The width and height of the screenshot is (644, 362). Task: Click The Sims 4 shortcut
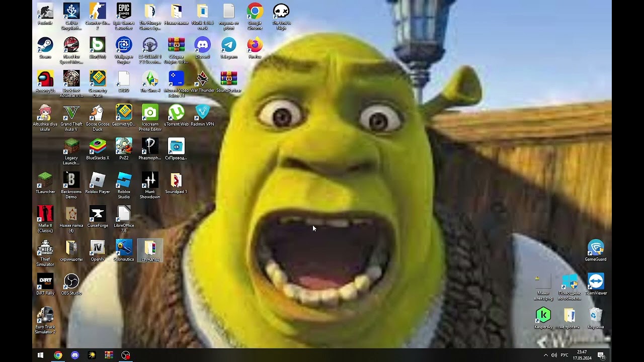point(150,81)
